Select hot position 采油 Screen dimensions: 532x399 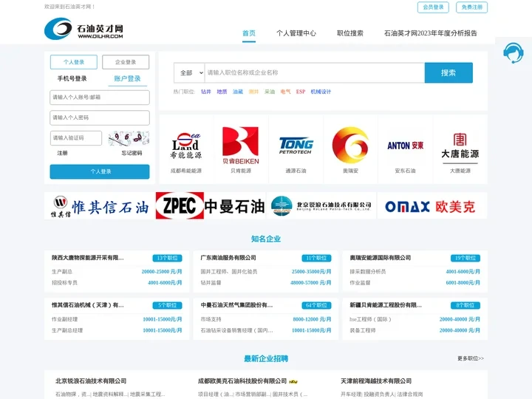[x=270, y=92]
